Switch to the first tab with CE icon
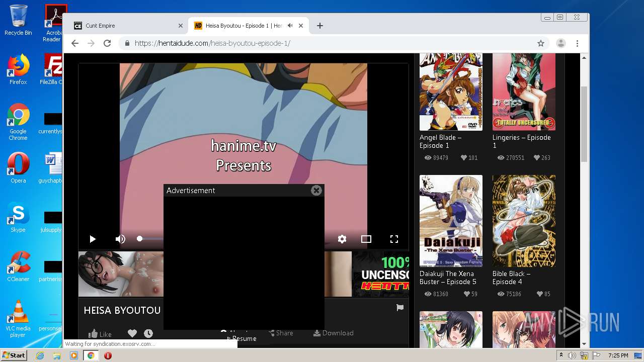Viewport: 644px width, 362px height. (x=127, y=26)
